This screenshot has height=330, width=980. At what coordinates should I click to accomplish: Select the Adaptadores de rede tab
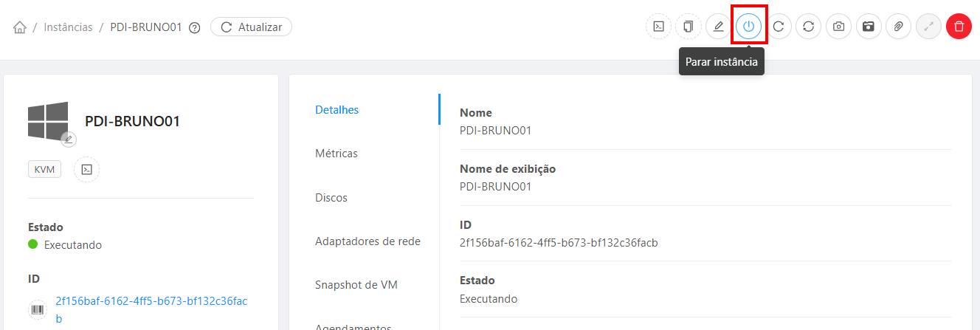(x=367, y=241)
